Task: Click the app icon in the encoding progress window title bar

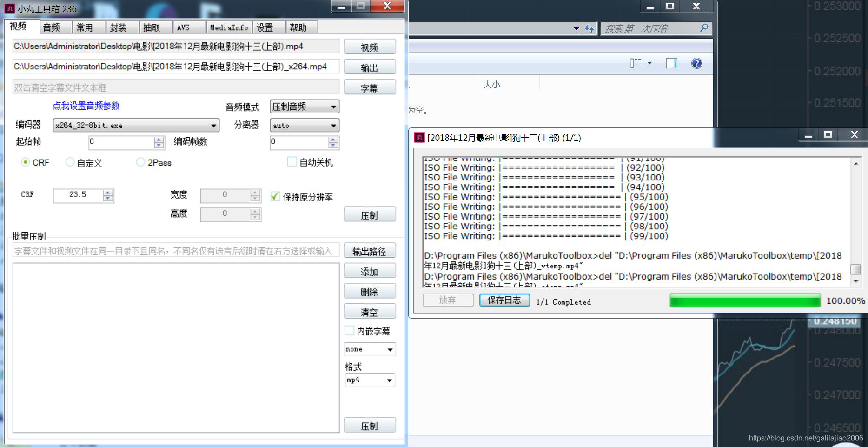Action: tap(419, 138)
